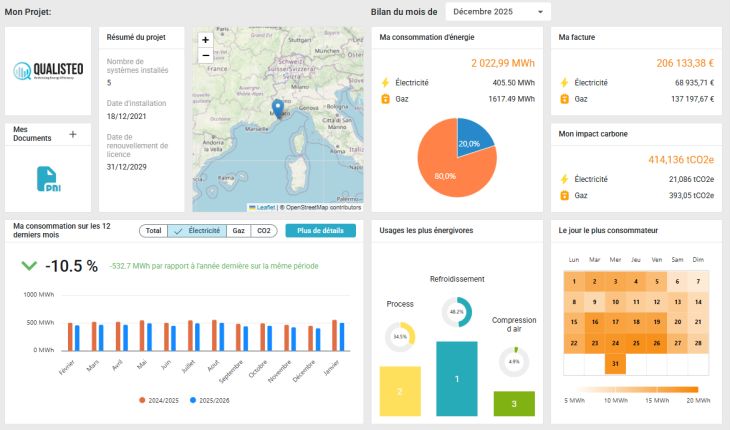Click the green downward trend arrow
730x430 pixels.
(x=29, y=266)
